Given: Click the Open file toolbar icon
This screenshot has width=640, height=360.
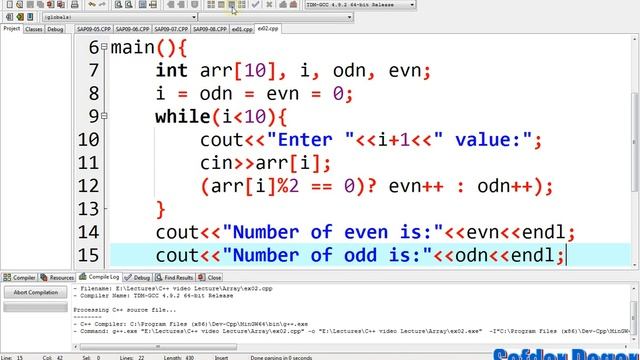Looking at the screenshot, I should [20, 4].
